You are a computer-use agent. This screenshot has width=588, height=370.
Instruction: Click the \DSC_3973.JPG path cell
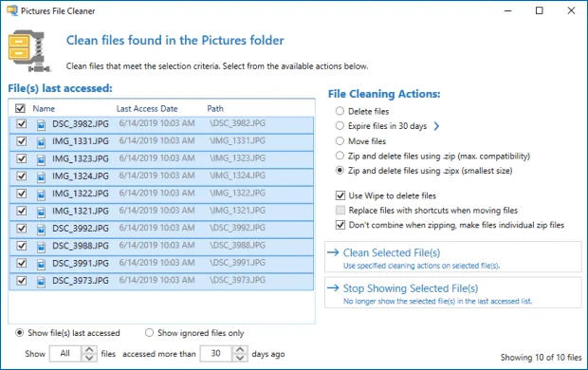tap(238, 280)
